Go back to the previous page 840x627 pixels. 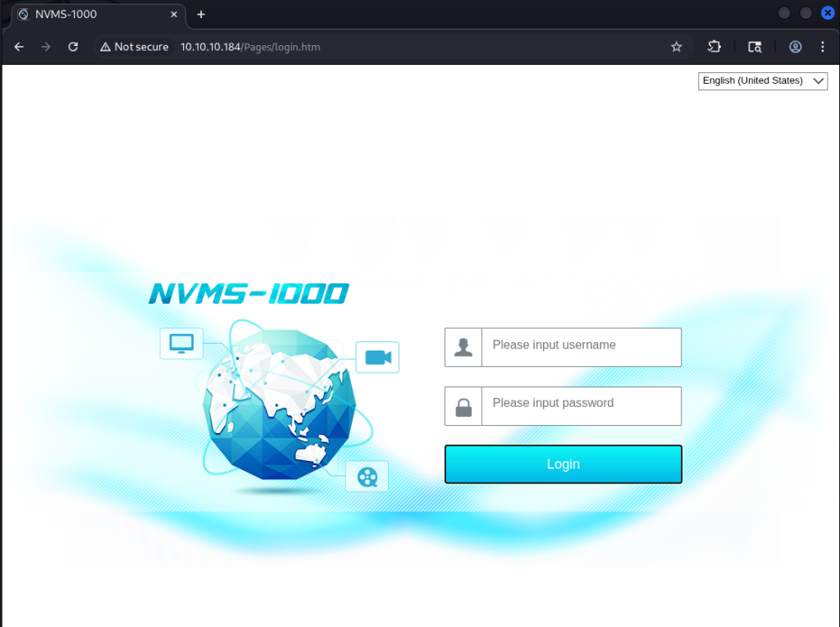[20, 47]
